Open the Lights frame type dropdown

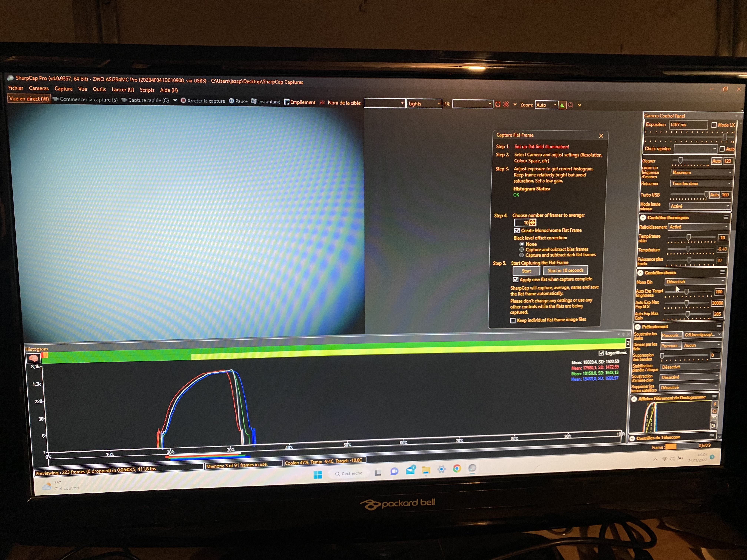(x=424, y=104)
